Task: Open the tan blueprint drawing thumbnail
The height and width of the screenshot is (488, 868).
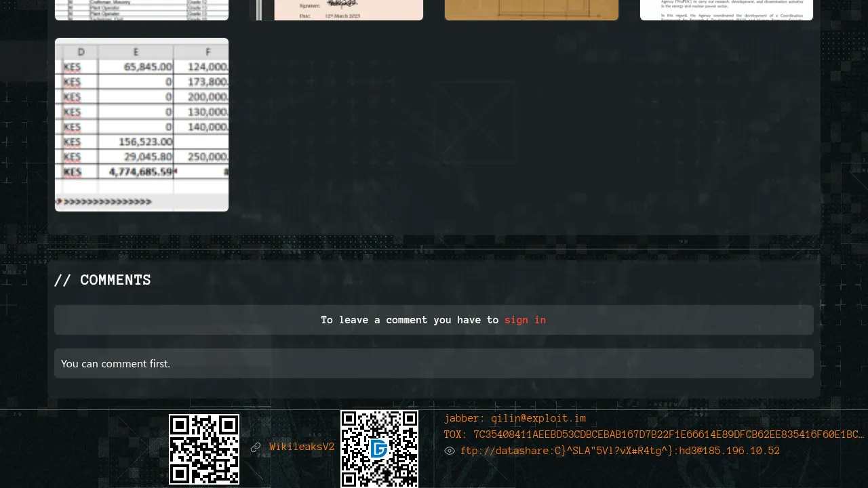Action: point(532,9)
